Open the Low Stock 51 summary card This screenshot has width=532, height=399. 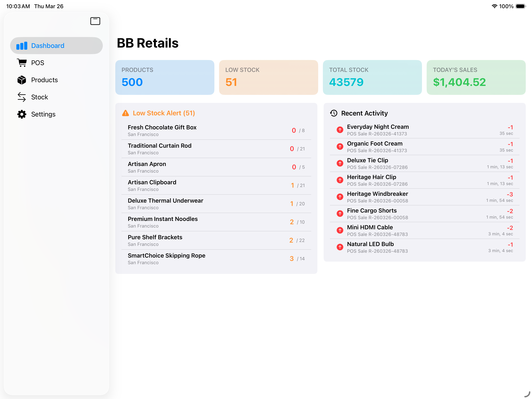[x=268, y=78]
